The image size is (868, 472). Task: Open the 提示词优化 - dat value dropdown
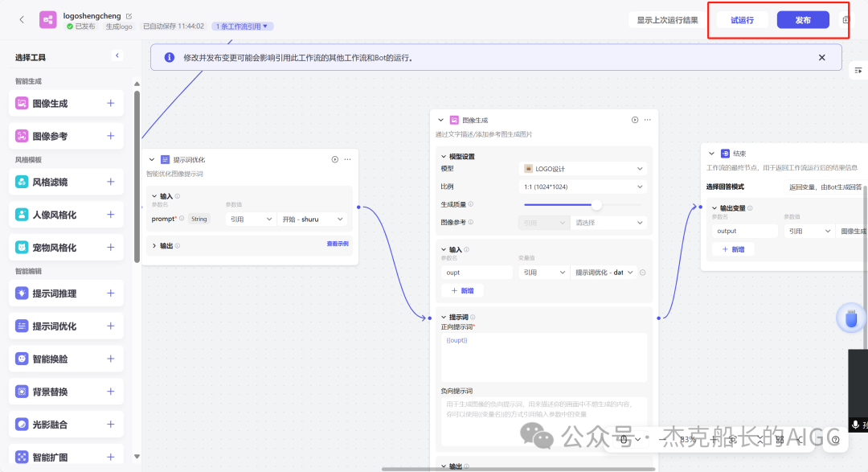[x=604, y=273]
